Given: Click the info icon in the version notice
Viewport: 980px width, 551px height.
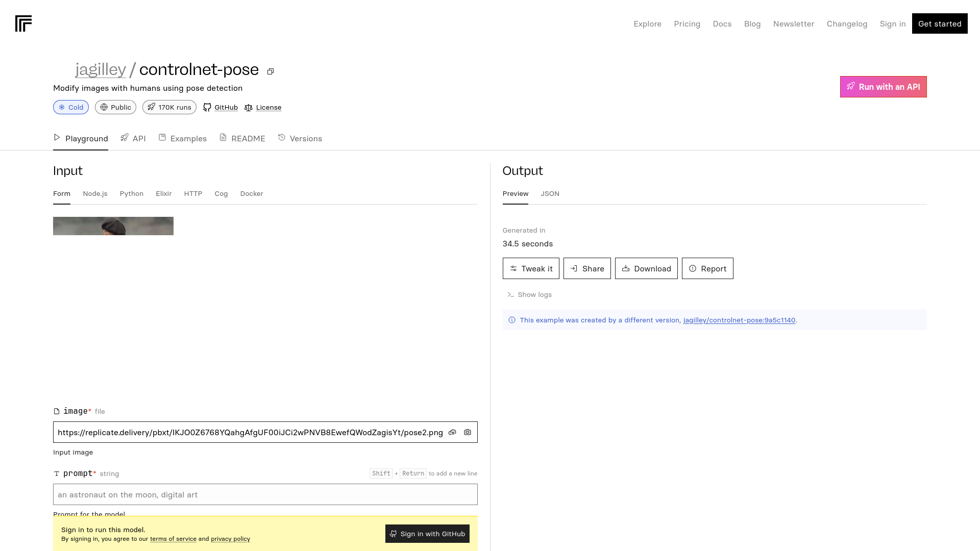Looking at the screenshot, I should point(511,320).
